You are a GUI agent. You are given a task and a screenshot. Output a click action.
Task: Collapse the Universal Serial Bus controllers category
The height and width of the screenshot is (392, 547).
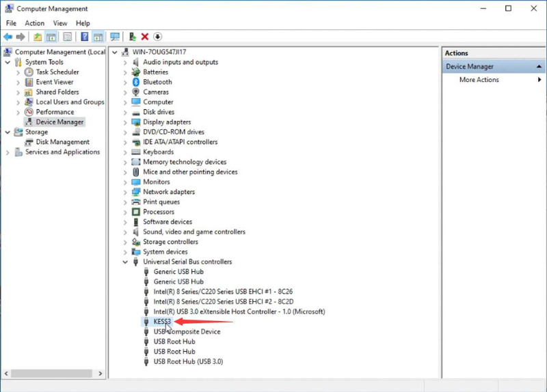coord(125,262)
